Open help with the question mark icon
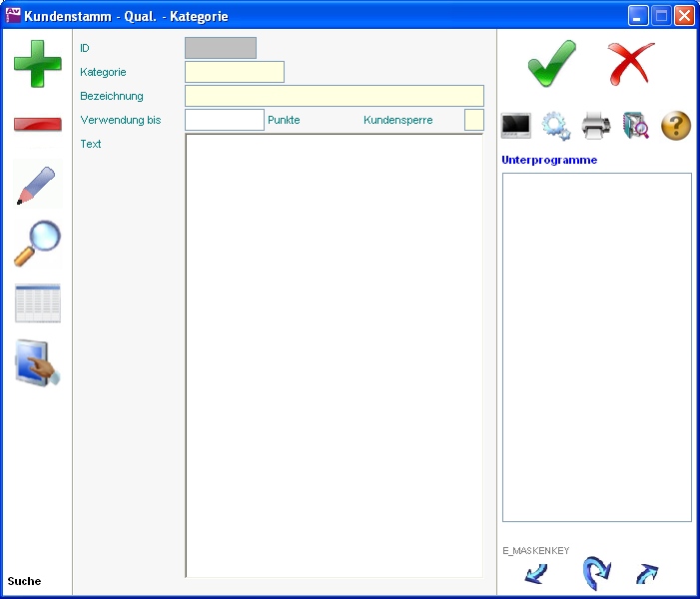This screenshot has height=599, width=700. point(676,126)
